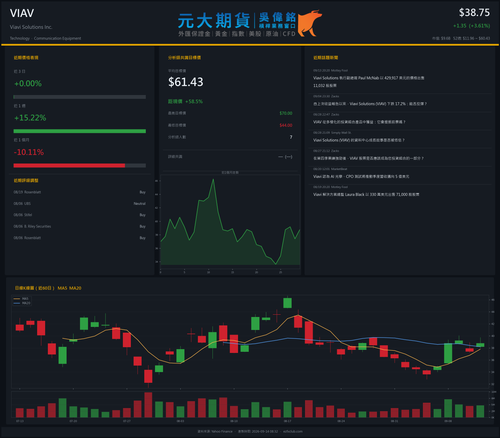Click the red -10.11% progress bar
This screenshot has height=438, width=500.
pos(69,165)
